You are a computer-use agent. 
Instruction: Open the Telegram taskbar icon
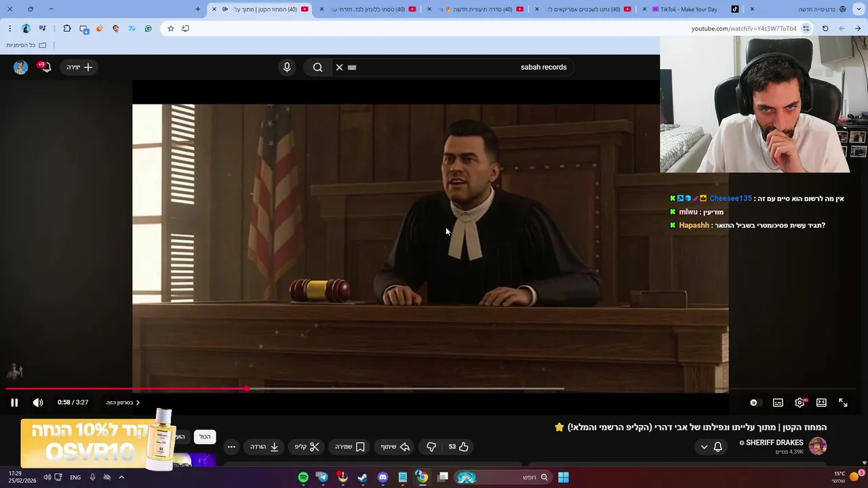pyautogui.click(x=323, y=477)
